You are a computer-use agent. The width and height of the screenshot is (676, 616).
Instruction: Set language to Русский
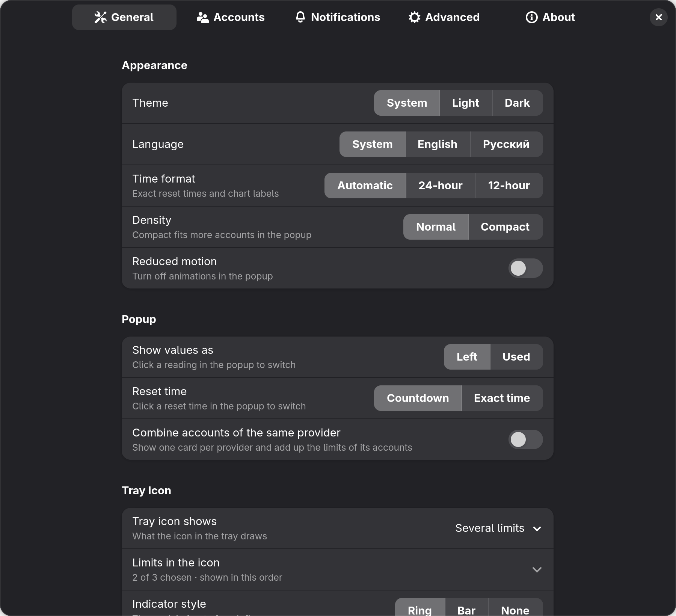click(x=507, y=144)
